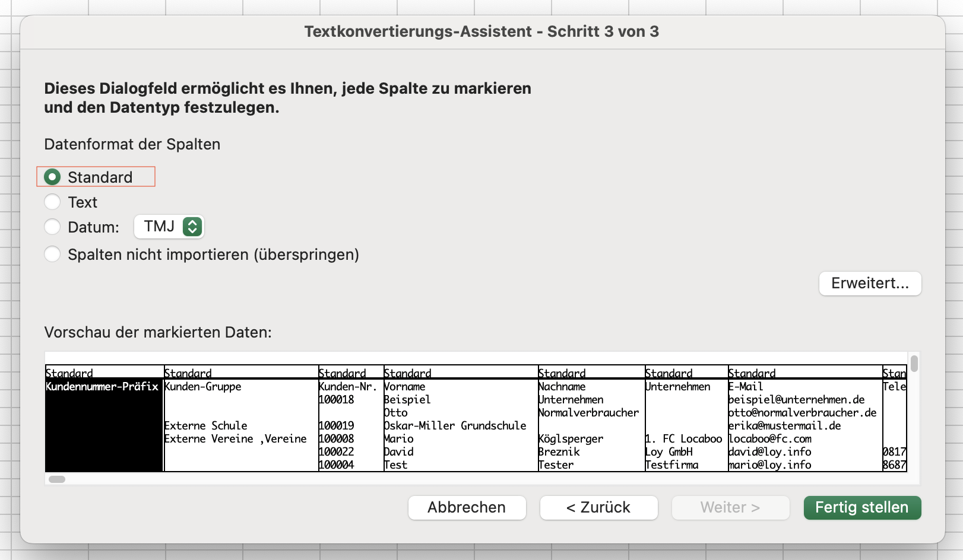Click mario@loy.info in preview

pyautogui.click(x=770, y=465)
